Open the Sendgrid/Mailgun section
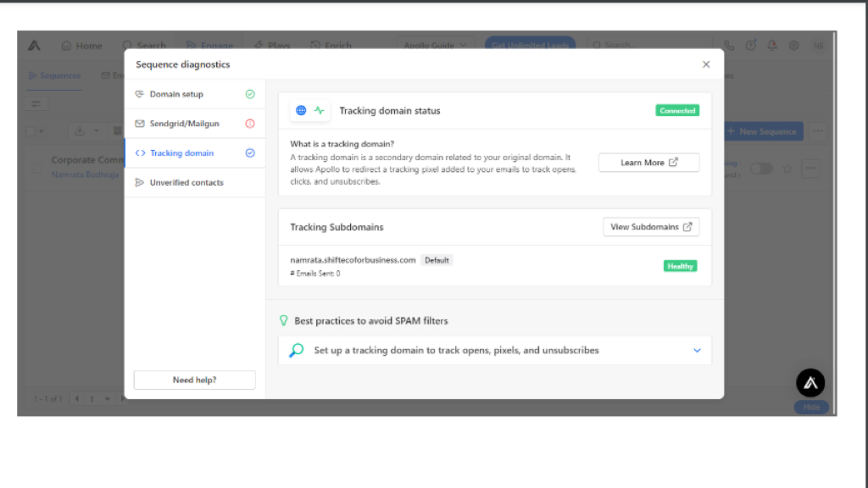The width and height of the screenshot is (868, 488). point(195,124)
